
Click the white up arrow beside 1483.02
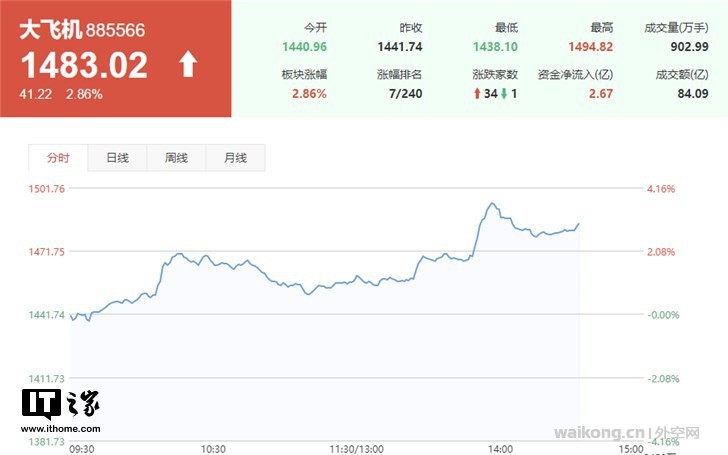coord(188,66)
